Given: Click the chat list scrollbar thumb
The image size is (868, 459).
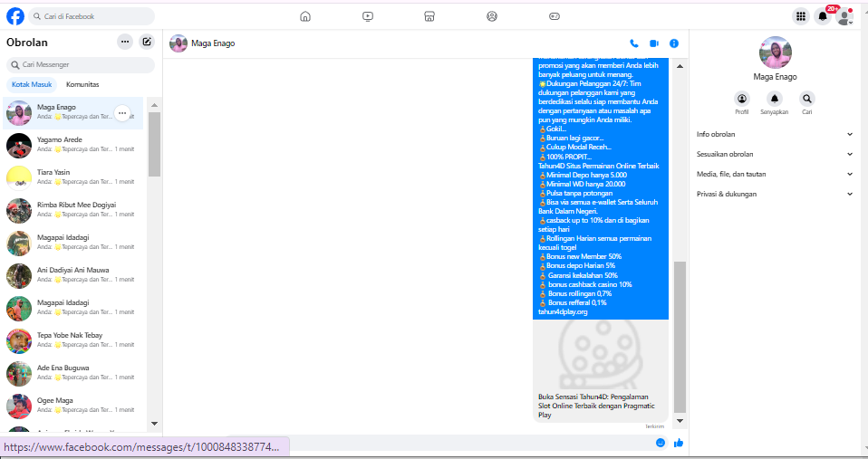Looking at the screenshot, I should [x=154, y=144].
